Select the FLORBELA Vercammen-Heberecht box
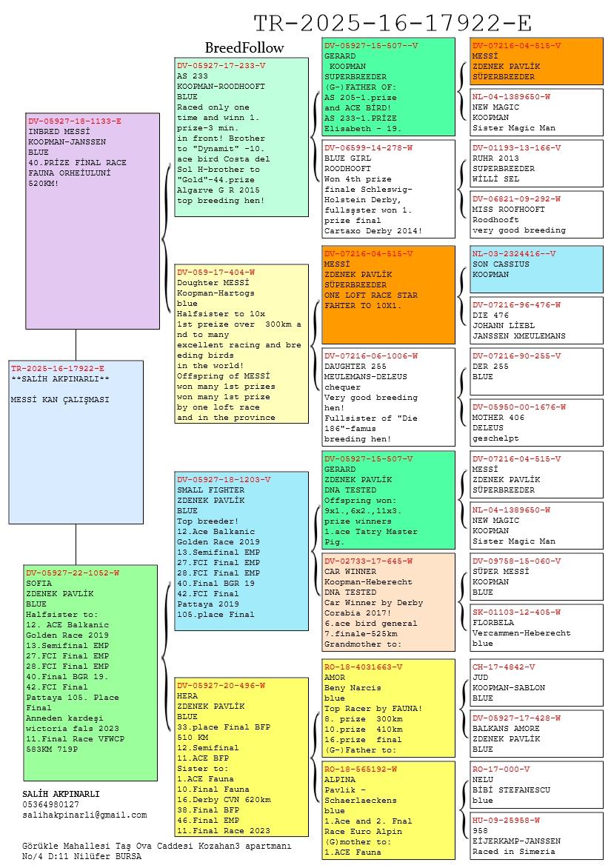 coord(537,628)
